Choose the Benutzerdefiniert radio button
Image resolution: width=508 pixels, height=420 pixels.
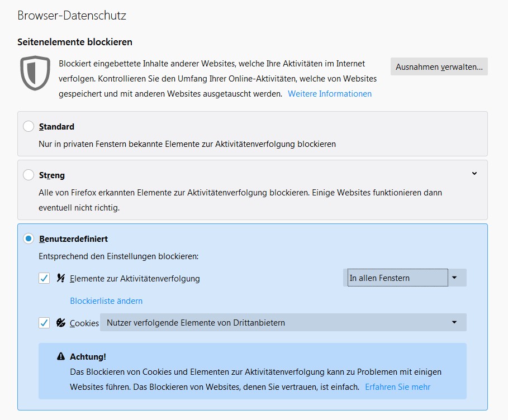tap(29, 239)
